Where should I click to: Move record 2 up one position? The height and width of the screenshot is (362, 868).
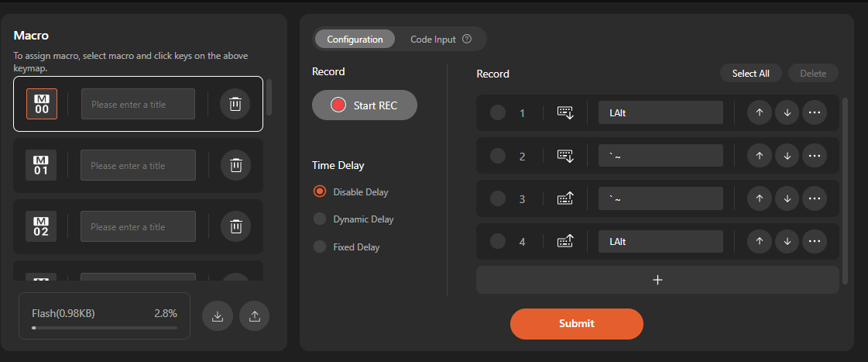(760, 156)
